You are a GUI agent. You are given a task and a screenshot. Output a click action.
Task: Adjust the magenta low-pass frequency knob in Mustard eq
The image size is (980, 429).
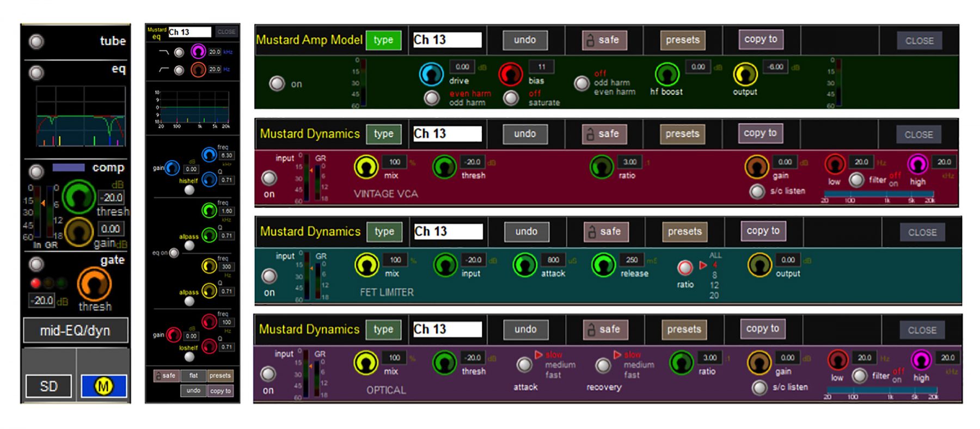pyautogui.click(x=198, y=52)
